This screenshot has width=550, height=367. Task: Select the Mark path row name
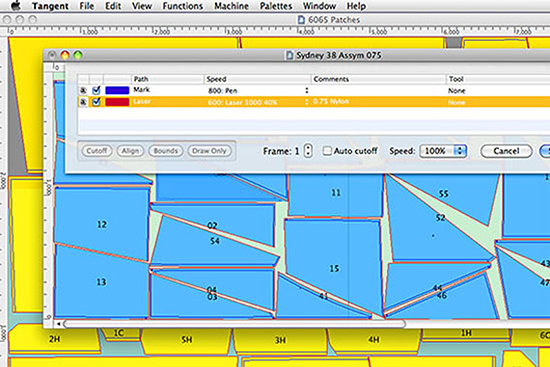[141, 90]
